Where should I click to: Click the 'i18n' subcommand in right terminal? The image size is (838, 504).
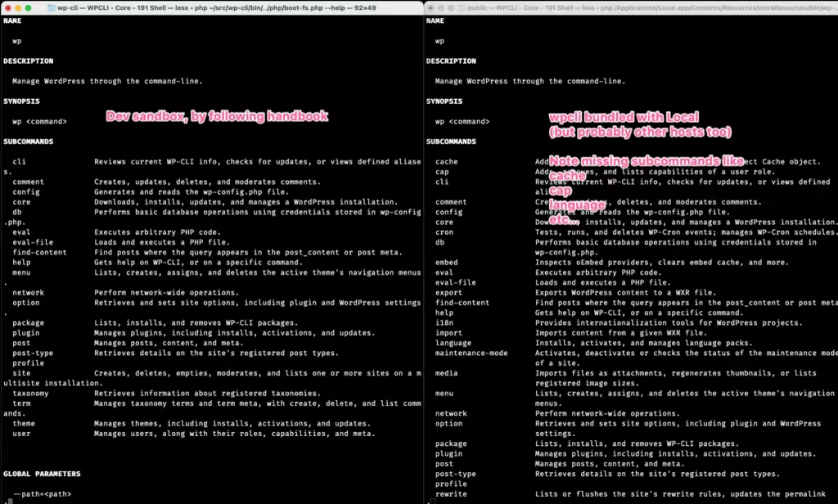(x=444, y=323)
